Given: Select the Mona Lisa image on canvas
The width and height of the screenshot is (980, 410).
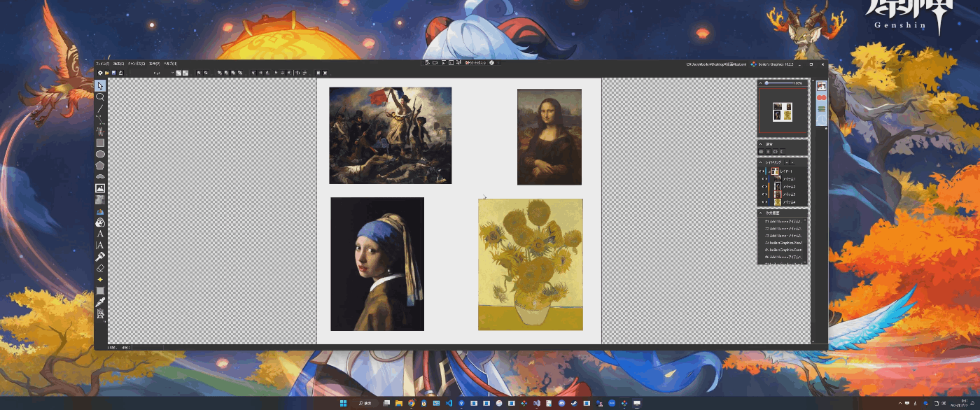Looking at the screenshot, I should pyautogui.click(x=549, y=137).
